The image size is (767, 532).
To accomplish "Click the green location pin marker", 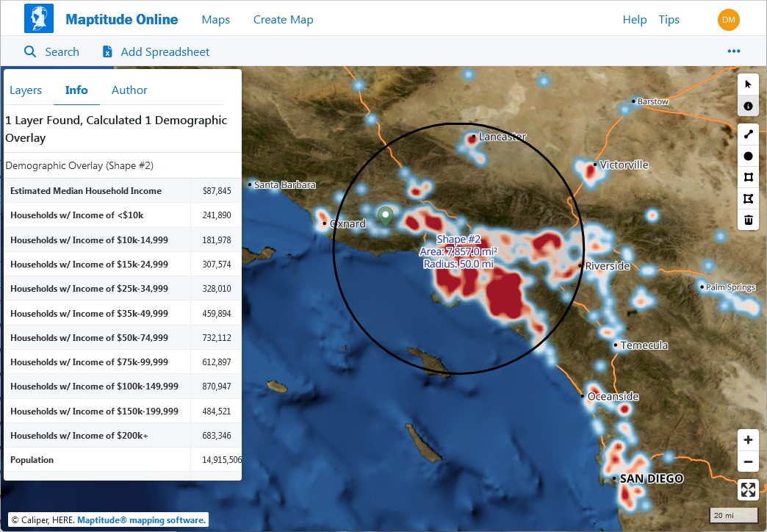I will 385,215.
